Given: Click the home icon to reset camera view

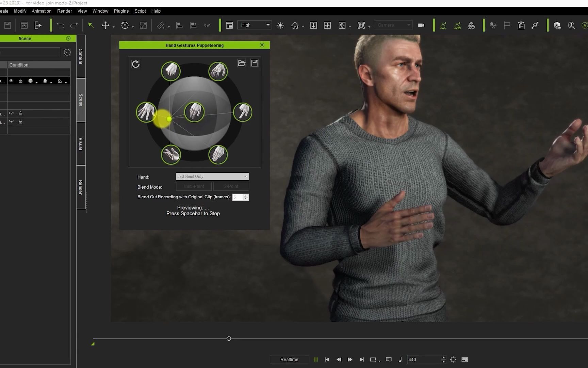Looking at the screenshot, I should pos(295,25).
